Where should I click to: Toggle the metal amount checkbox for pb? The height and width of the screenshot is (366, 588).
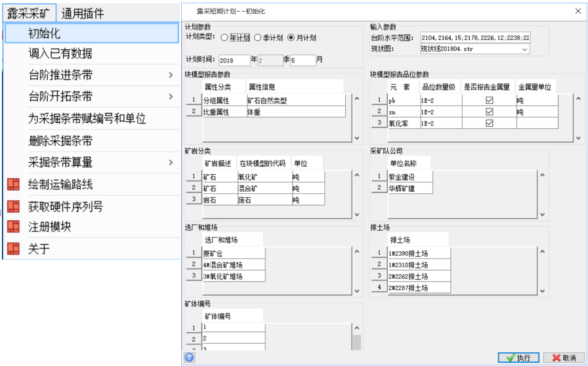click(x=488, y=101)
